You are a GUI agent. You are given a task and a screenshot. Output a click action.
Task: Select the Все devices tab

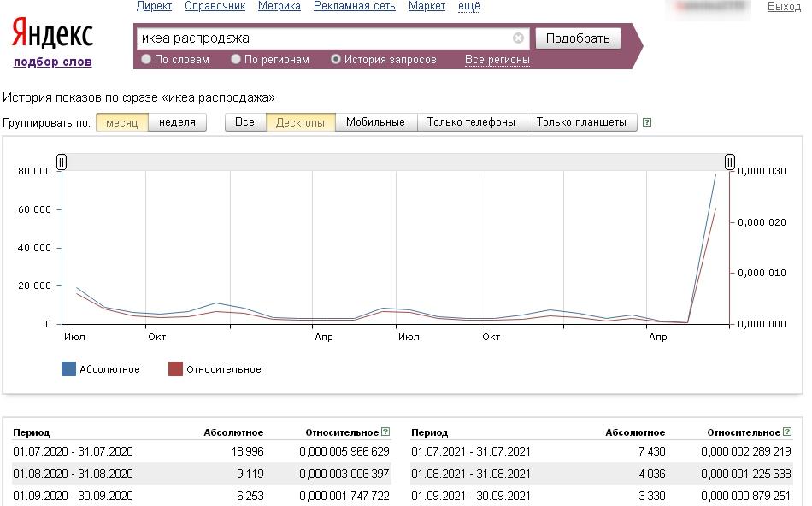(244, 122)
